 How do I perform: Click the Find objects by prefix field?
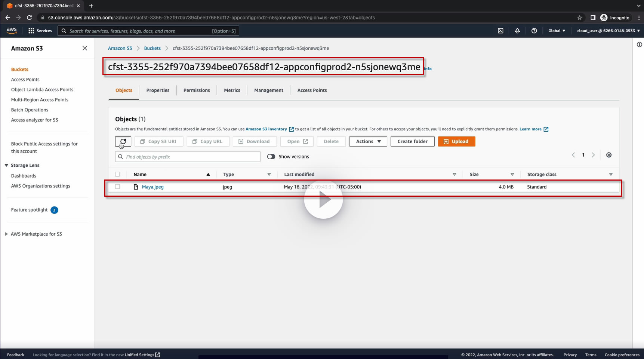click(x=188, y=157)
